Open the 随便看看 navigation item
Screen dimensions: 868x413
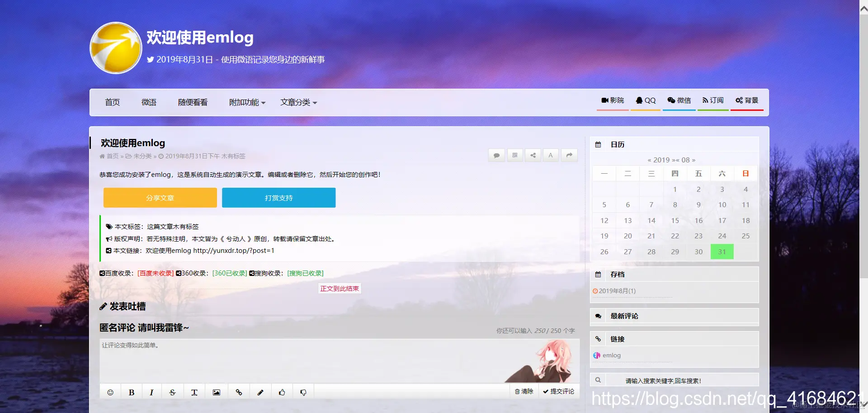[193, 102]
